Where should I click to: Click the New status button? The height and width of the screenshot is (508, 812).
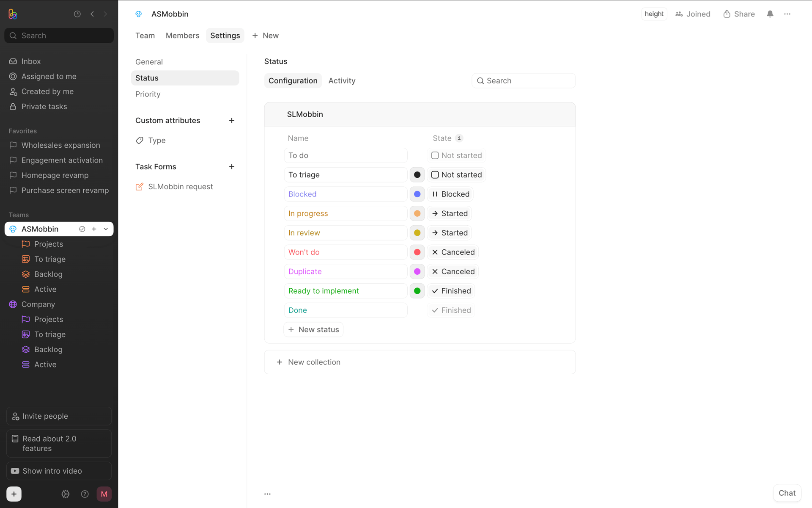tap(313, 330)
